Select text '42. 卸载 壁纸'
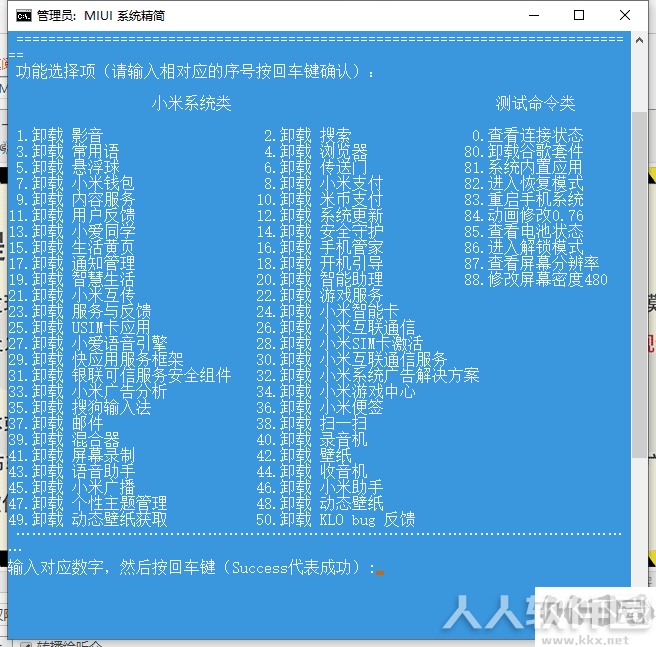 pos(304,455)
